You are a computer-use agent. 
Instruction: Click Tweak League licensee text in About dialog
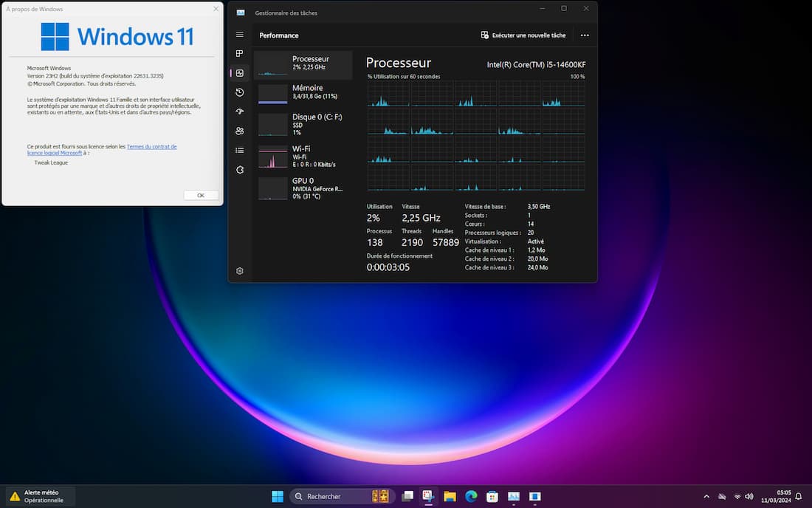51,162
